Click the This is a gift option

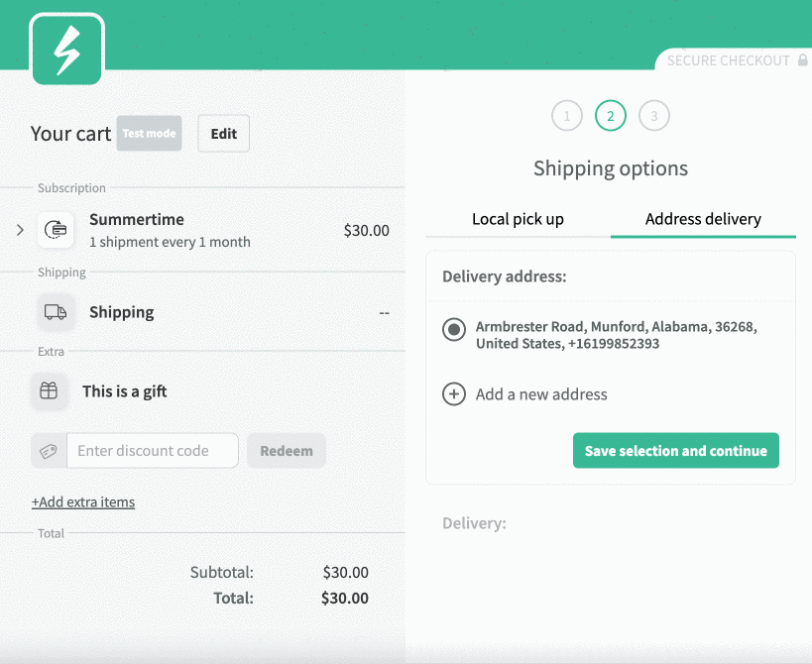click(124, 391)
